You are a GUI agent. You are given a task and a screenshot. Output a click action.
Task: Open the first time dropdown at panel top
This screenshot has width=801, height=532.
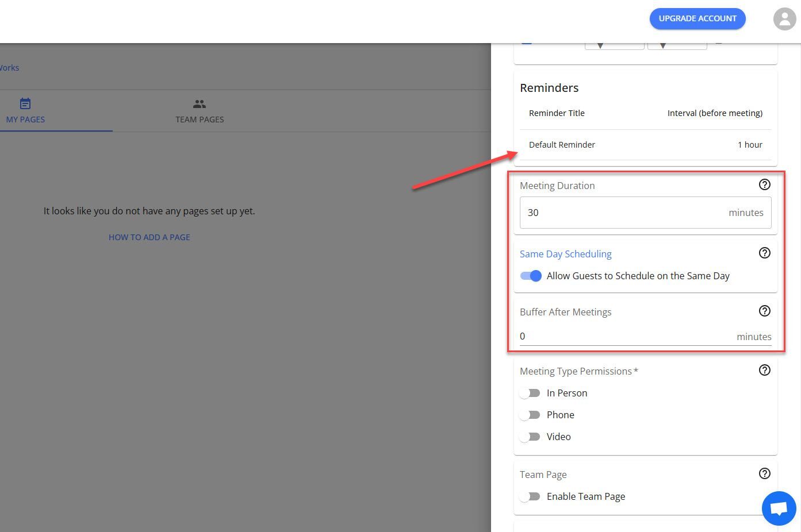pos(614,45)
